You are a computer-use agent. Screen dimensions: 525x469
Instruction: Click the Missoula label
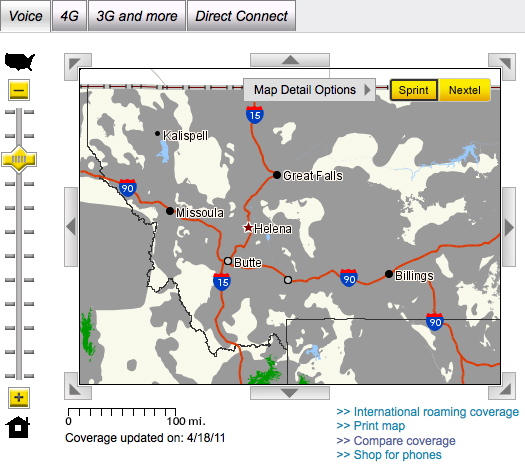coord(200,213)
